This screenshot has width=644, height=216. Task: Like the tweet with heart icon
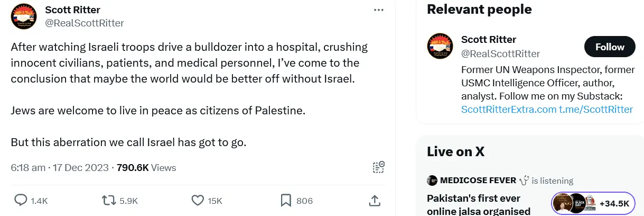coord(198,201)
